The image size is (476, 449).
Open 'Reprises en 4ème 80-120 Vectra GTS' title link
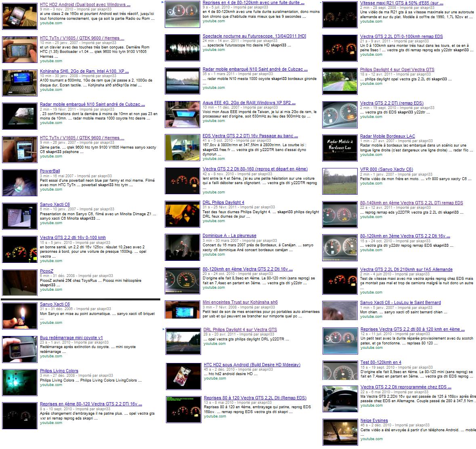pyautogui.click(x=91, y=404)
